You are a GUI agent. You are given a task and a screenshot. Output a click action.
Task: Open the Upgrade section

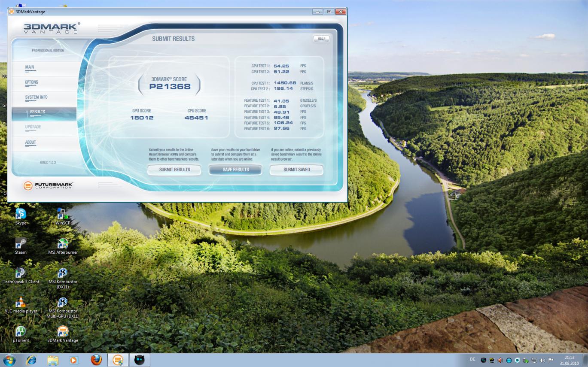tap(33, 127)
